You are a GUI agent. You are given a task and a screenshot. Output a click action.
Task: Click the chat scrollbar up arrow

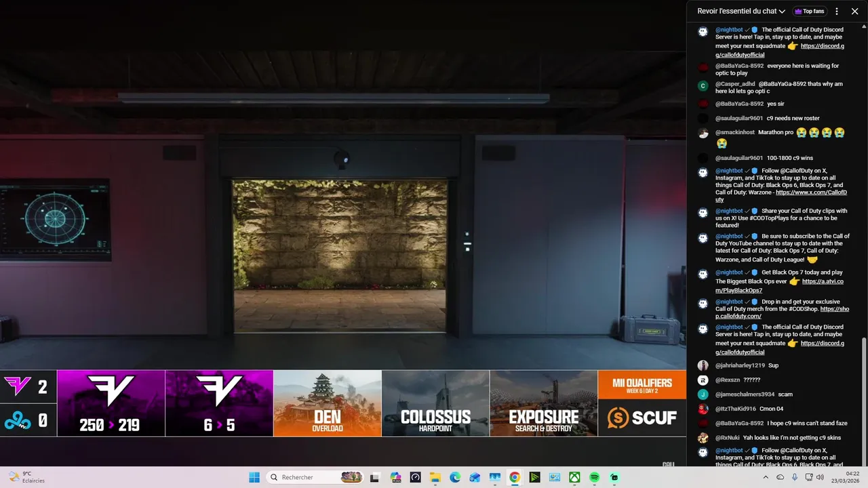[863, 26]
